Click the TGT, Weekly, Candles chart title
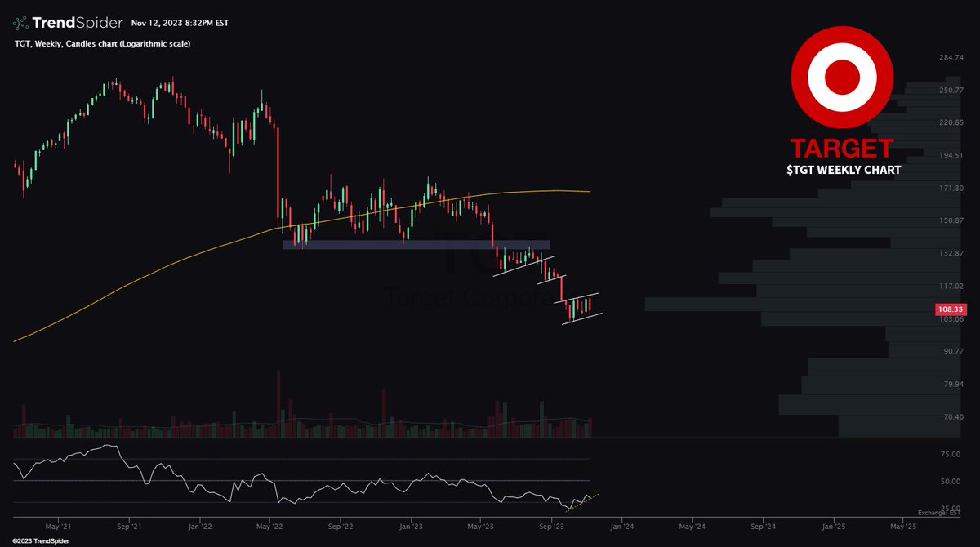Image resolution: width=980 pixels, height=547 pixels. pos(102,43)
